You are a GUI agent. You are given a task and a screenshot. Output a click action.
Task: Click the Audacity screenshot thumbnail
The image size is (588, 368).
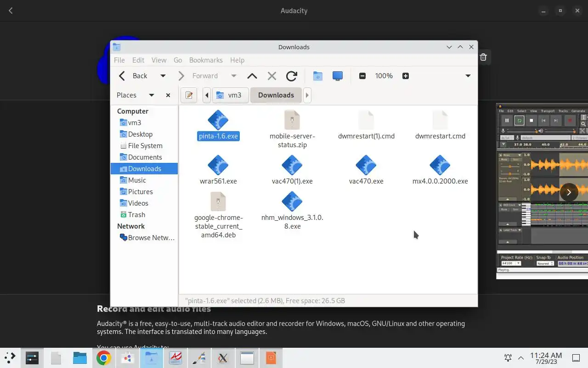click(542, 191)
